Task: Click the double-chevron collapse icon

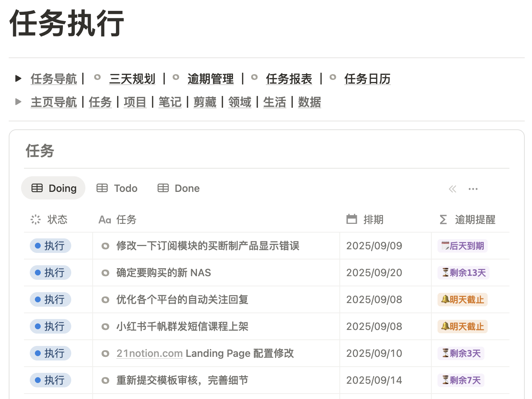Action: coord(452,189)
